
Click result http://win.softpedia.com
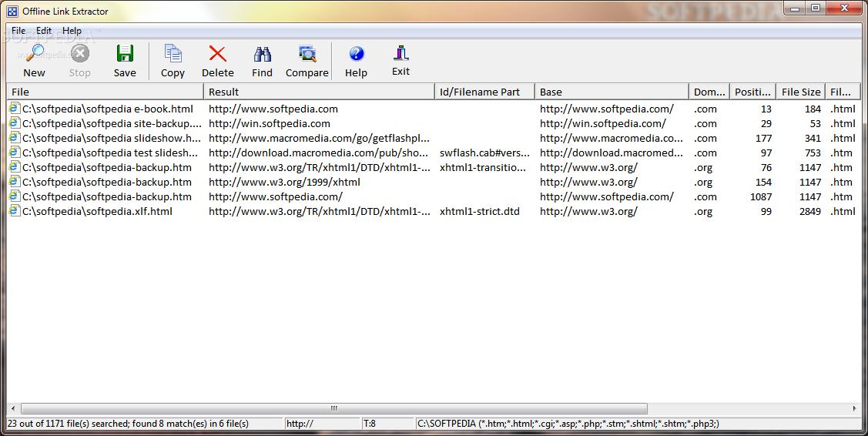(269, 123)
